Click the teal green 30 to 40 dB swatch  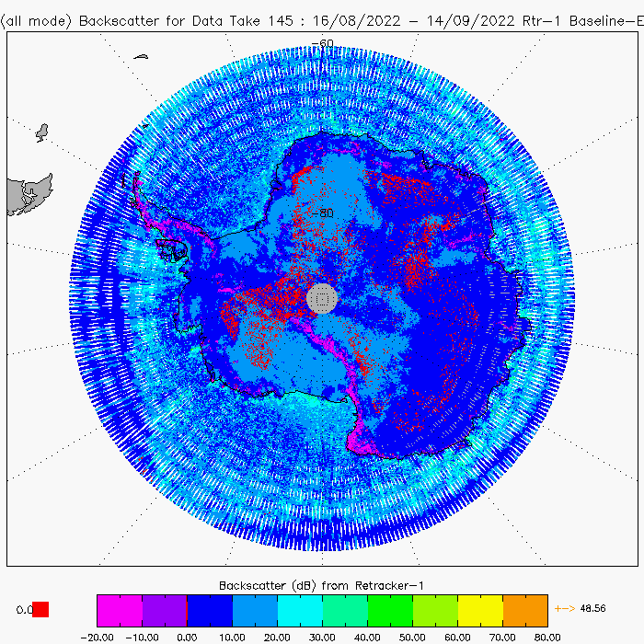pos(345,610)
